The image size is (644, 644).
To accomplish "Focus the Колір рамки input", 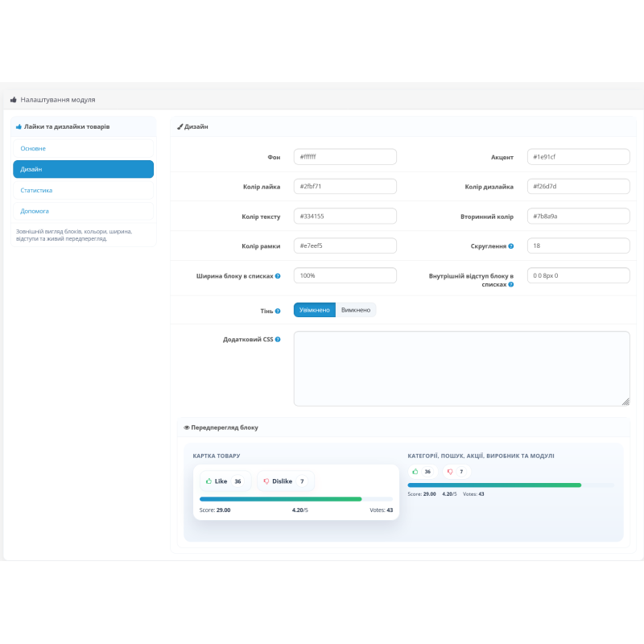I will click(345, 246).
